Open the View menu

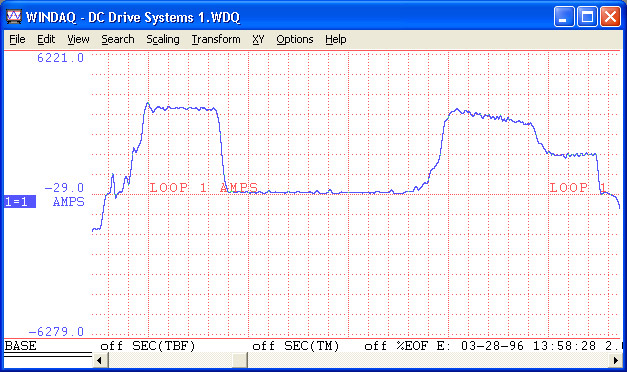point(78,39)
